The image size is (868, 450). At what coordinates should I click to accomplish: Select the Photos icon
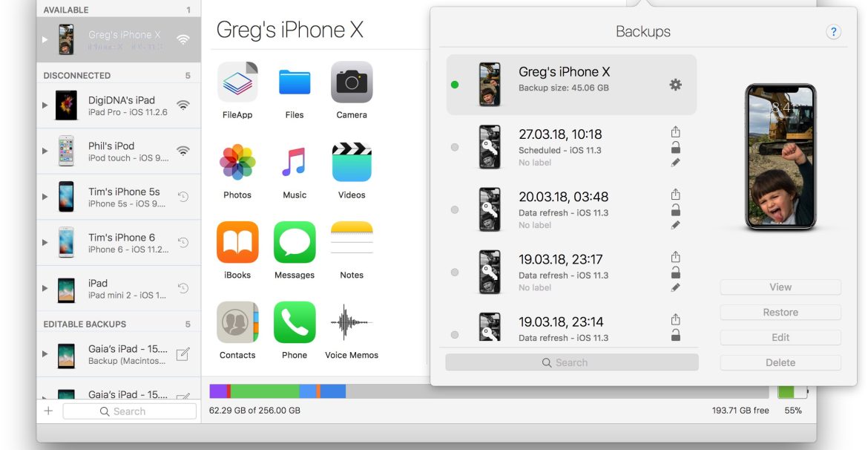coord(237,162)
